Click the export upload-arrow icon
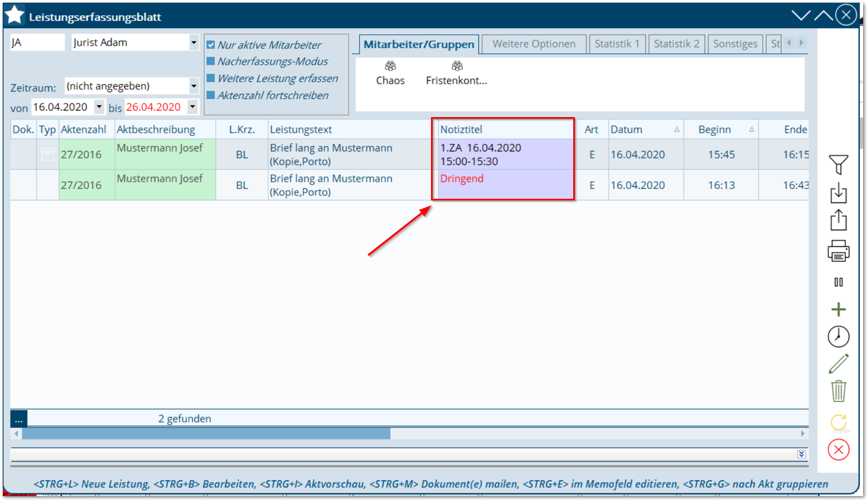This screenshot has height=501, width=868. [838, 220]
